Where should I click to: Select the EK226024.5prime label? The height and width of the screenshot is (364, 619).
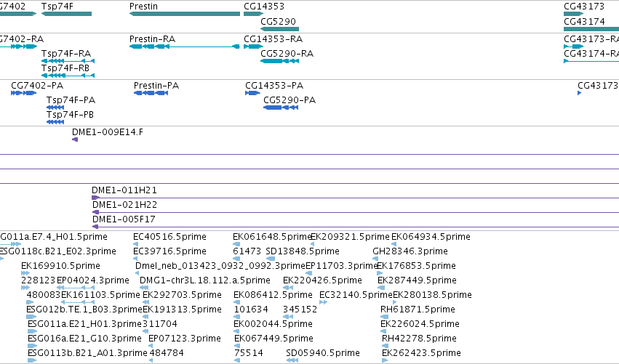pyautogui.click(x=420, y=324)
